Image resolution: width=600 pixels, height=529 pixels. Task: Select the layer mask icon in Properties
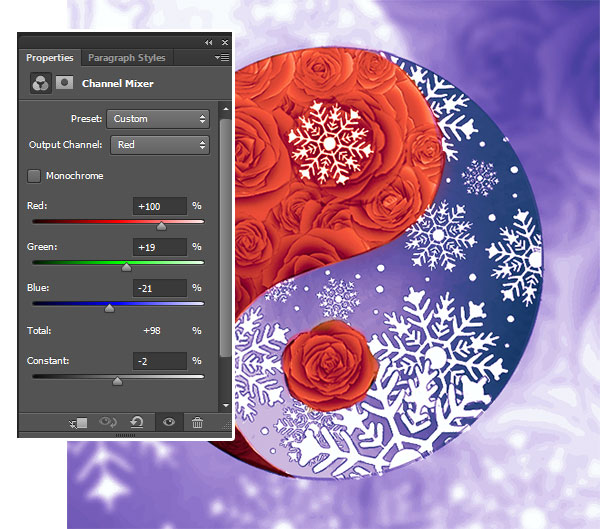(64, 82)
